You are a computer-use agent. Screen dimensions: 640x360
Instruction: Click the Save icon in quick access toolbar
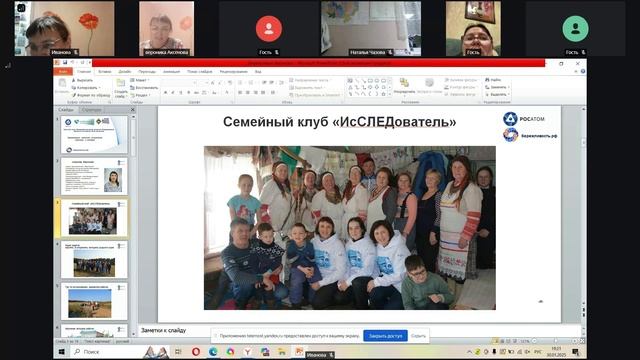click(65, 62)
